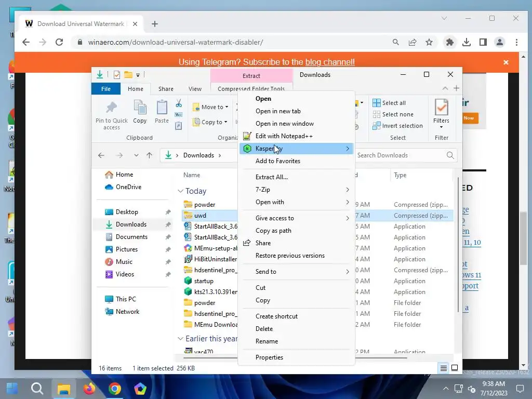This screenshot has height=399, width=532.
Task: Click the Cut scissors icon in ribbon
Action: (179, 103)
